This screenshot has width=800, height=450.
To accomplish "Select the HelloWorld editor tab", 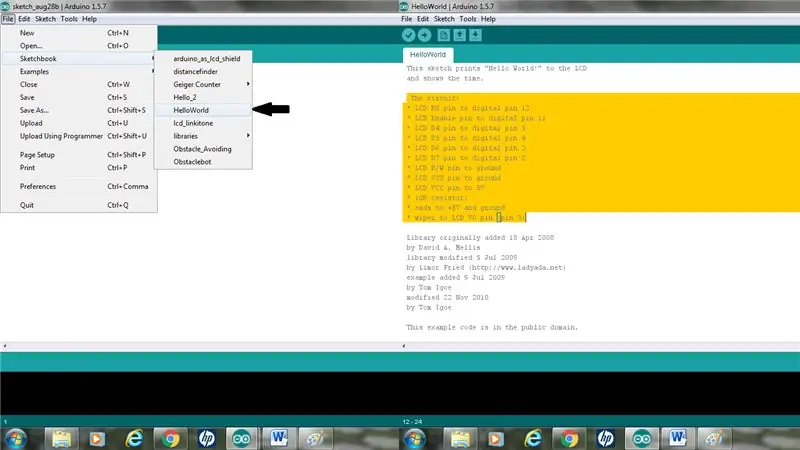I will tap(428, 55).
